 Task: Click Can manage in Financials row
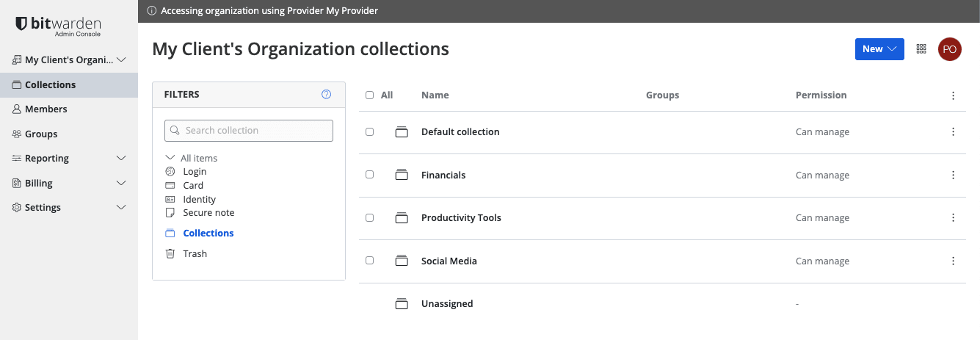pyautogui.click(x=822, y=175)
